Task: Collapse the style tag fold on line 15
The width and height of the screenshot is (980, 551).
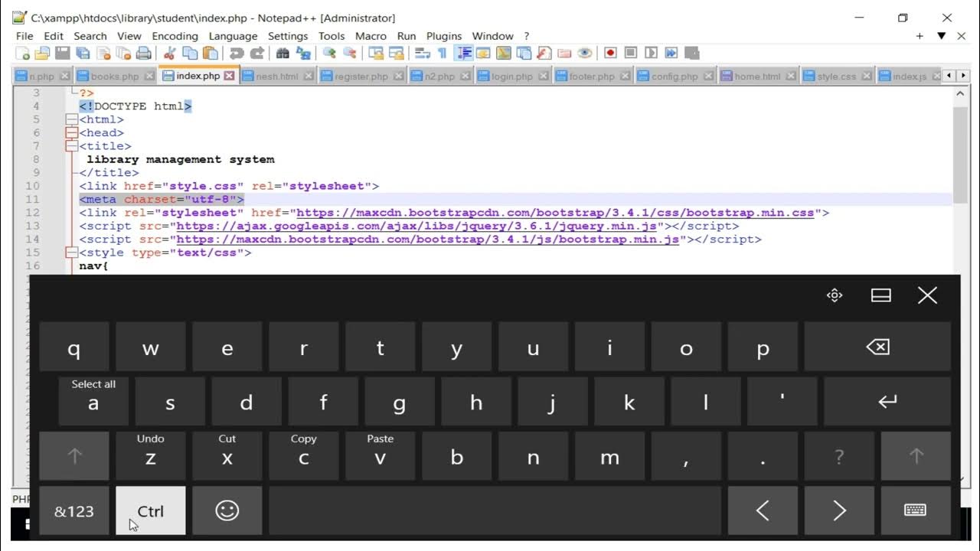Action: (x=71, y=253)
